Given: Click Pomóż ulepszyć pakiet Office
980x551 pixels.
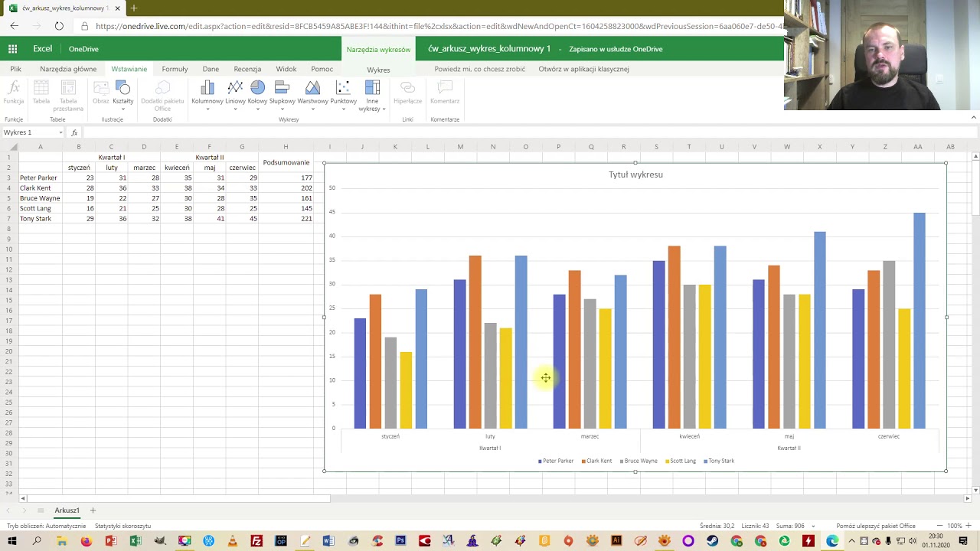Looking at the screenshot, I should 876,526.
